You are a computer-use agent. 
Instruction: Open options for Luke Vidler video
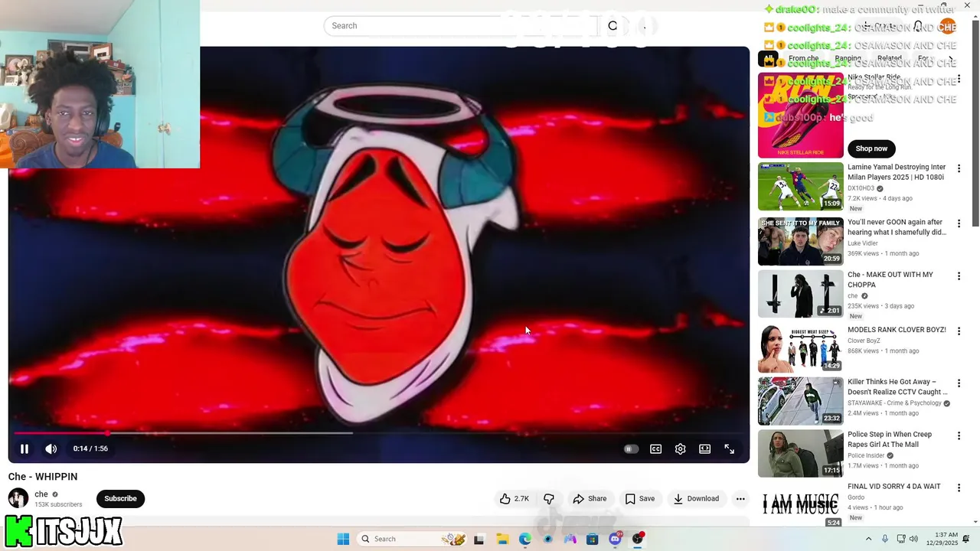(959, 224)
